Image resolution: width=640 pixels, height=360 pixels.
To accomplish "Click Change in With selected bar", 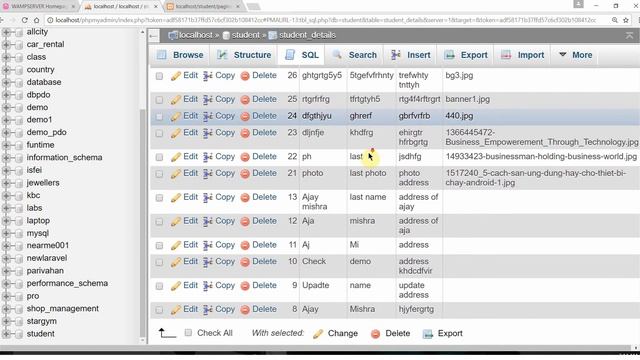I will click(x=342, y=334).
